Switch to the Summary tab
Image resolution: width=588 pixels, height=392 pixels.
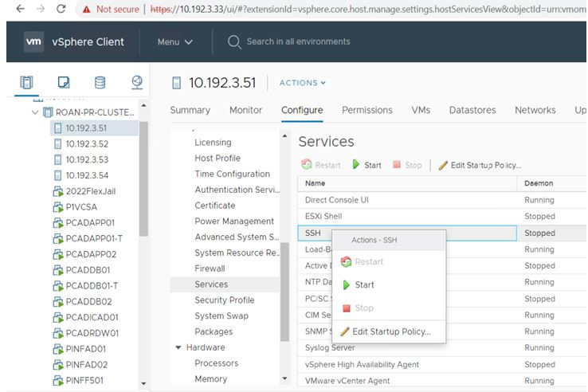190,110
